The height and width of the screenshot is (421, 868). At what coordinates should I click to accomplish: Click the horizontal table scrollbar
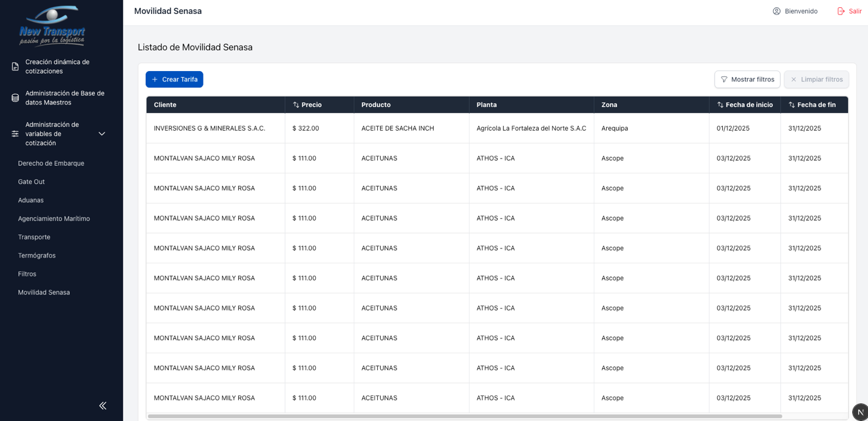(x=465, y=416)
